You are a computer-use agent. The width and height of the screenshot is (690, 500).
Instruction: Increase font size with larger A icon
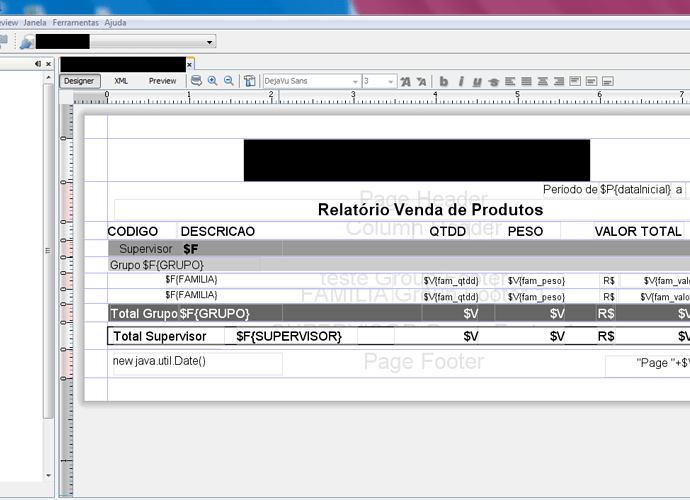coord(405,81)
